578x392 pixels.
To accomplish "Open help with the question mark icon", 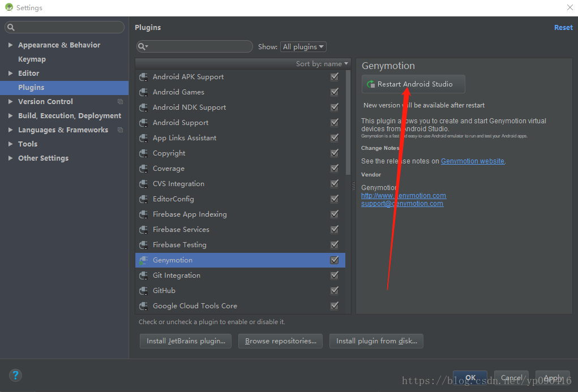I will (15, 376).
